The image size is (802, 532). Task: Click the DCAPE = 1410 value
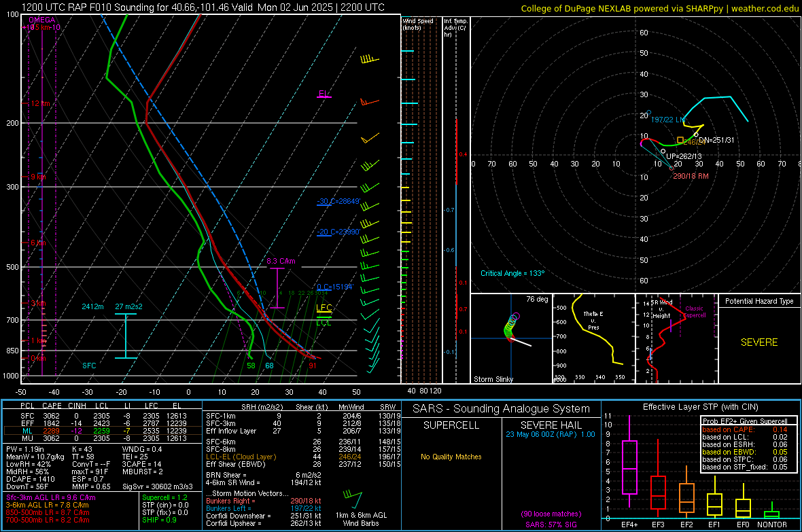[x=30, y=479]
